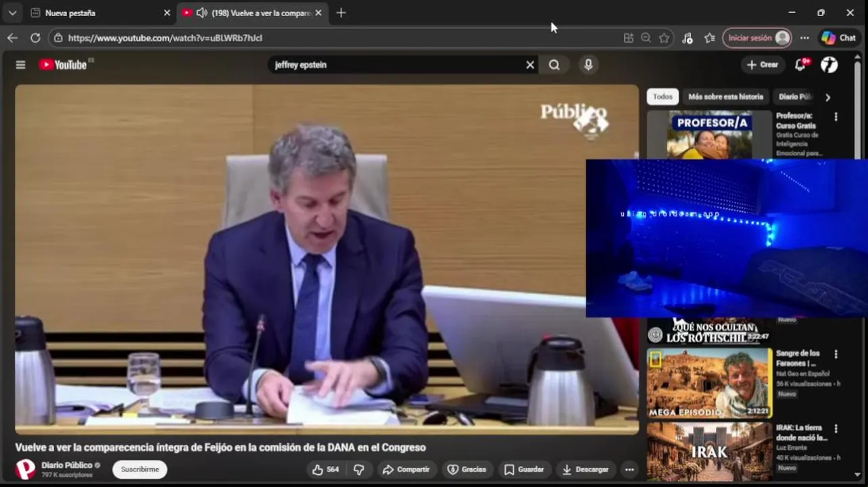868x487 pixels.
Task: Open the favorites list icon
Action: coord(709,38)
